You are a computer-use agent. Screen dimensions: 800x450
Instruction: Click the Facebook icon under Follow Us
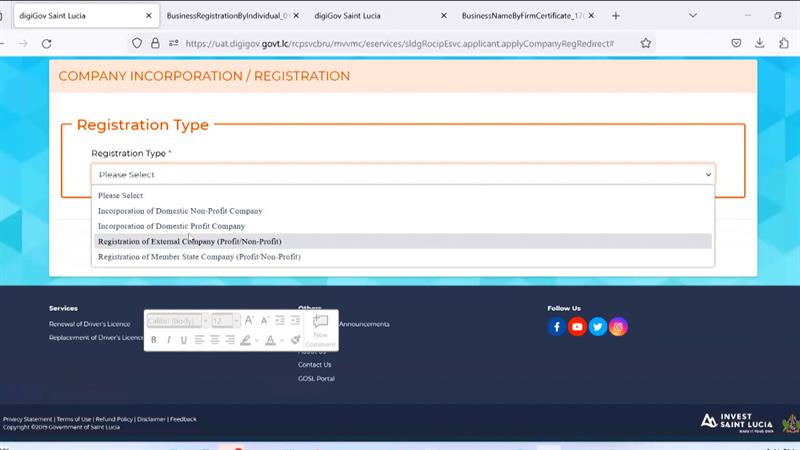[557, 327]
